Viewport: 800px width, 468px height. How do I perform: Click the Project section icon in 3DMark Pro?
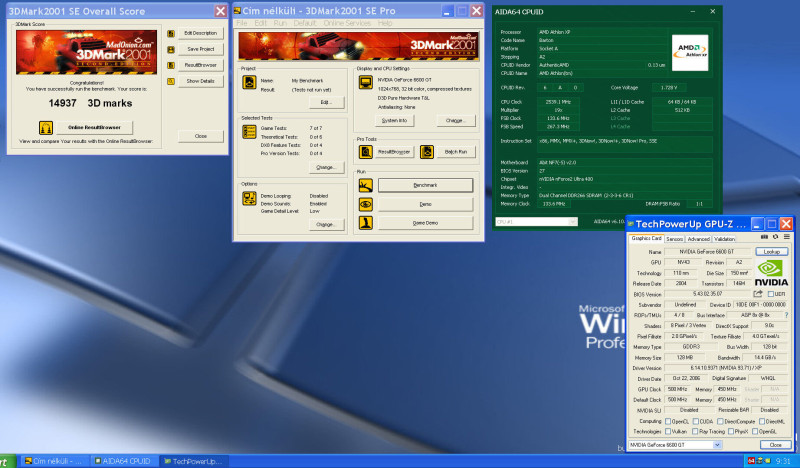tap(249, 82)
